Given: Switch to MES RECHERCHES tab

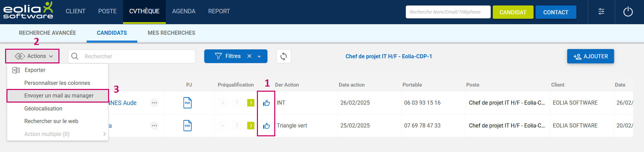Looking at the screenshot, I should [x=171, y=33].
